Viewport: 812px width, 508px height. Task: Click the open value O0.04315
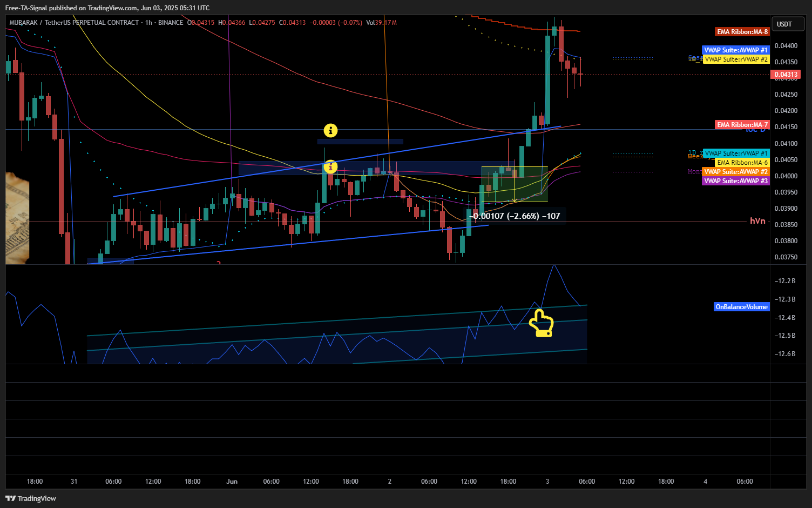[x=201, y=23]
